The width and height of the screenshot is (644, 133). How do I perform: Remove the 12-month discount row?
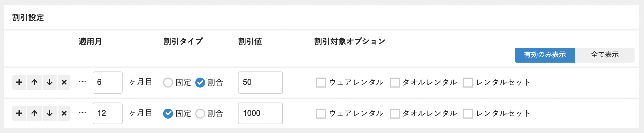coord(64,113)
